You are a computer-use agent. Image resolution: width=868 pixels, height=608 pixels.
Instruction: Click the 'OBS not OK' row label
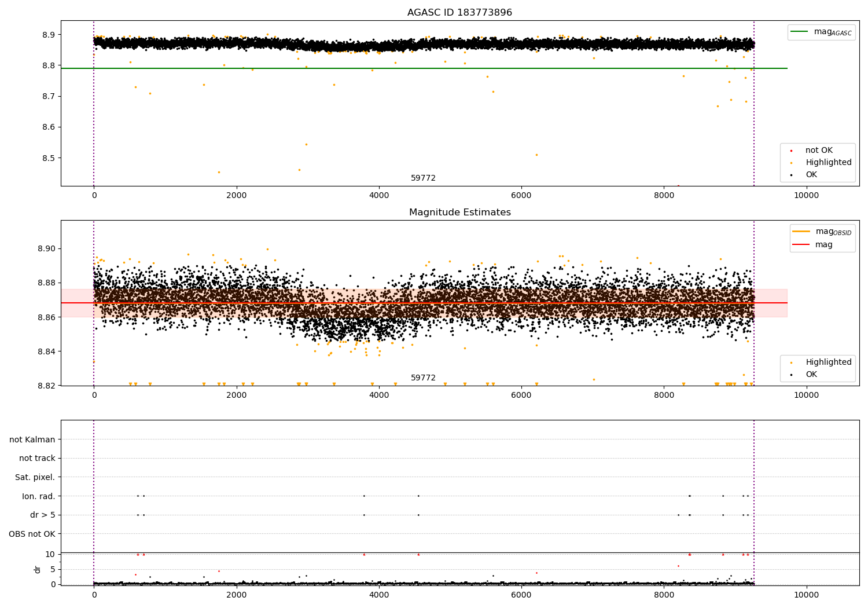pyautogui.click(x=32, y=534)
